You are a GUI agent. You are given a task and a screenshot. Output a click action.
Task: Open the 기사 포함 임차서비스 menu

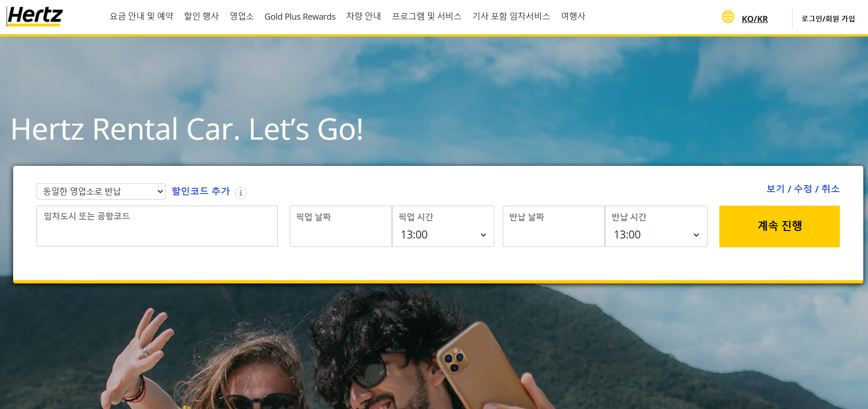click(511, 16)
